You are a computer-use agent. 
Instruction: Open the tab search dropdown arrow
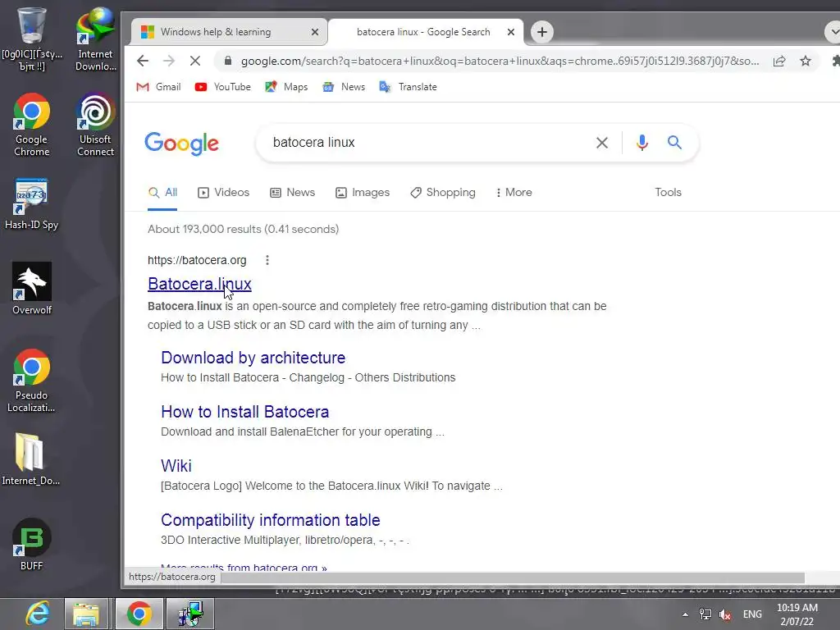click(833, 32)
